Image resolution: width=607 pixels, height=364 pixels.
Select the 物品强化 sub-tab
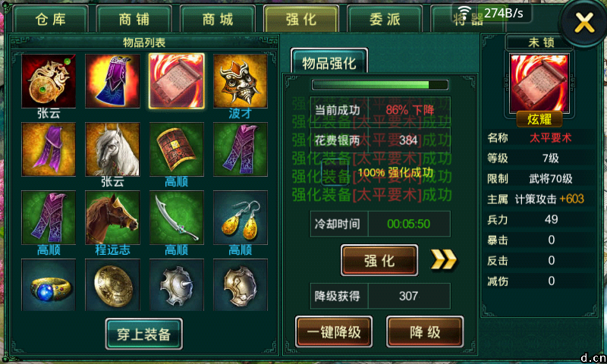coord(329,62)
